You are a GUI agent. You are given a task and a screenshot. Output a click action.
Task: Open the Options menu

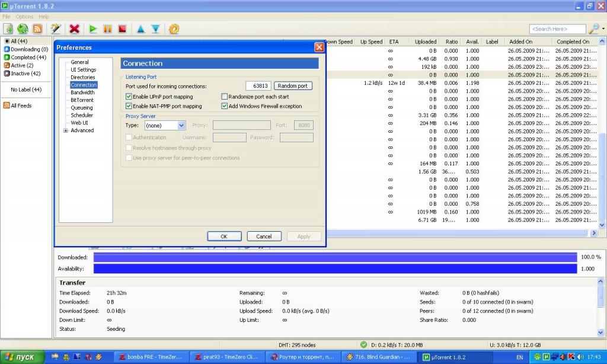24,17
